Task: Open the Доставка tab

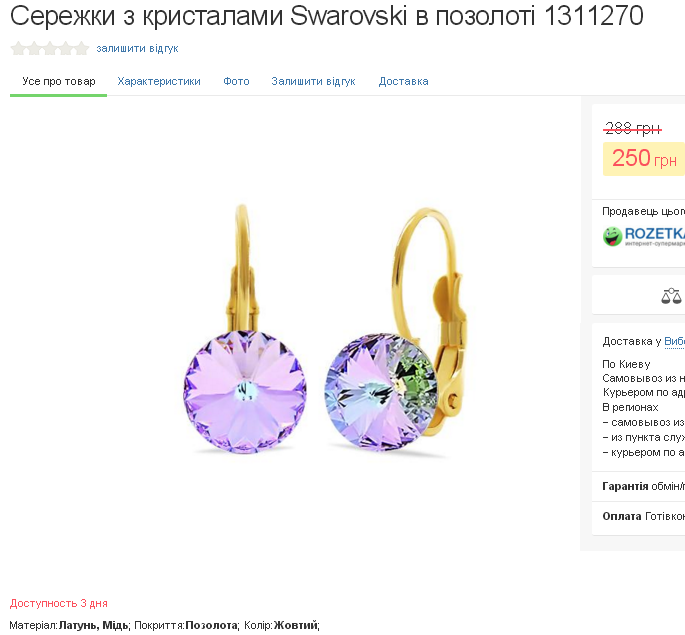Action: coord(403,81)
